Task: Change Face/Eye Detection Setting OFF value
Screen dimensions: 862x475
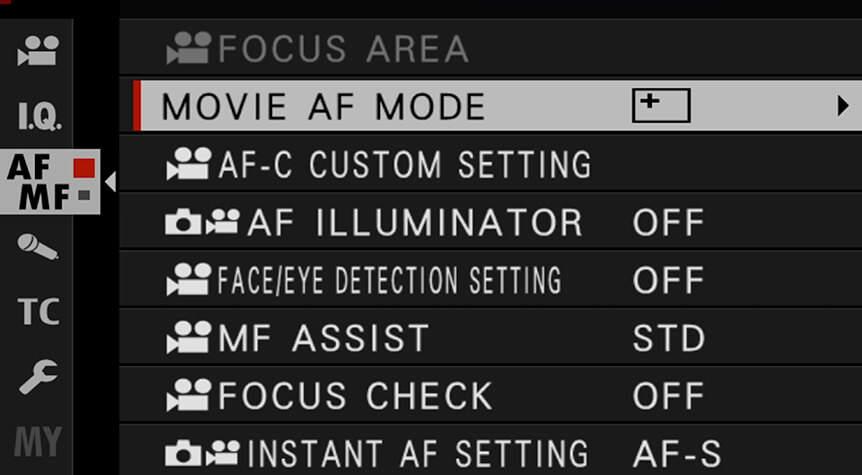Action: (668, 280)
